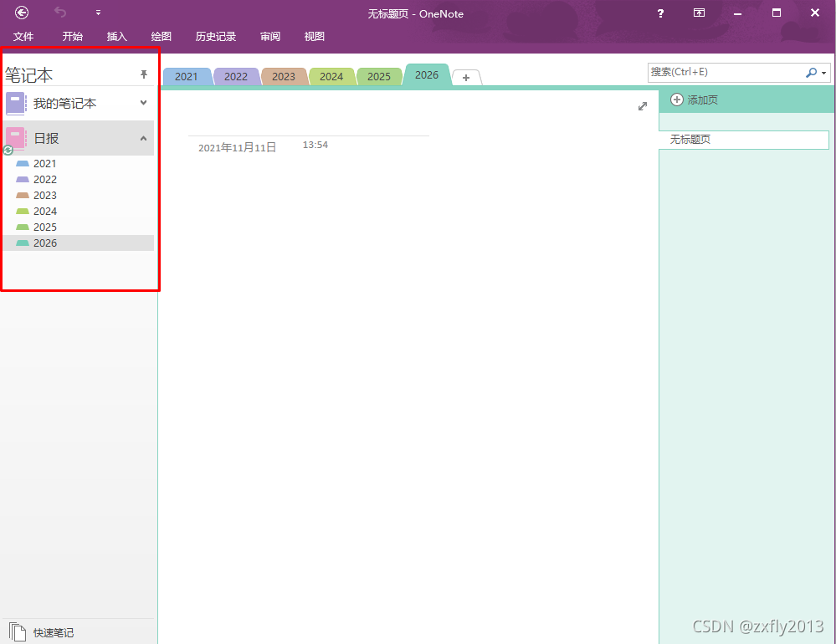Select the 无标题页 page in page list

(x=744, y=140)
